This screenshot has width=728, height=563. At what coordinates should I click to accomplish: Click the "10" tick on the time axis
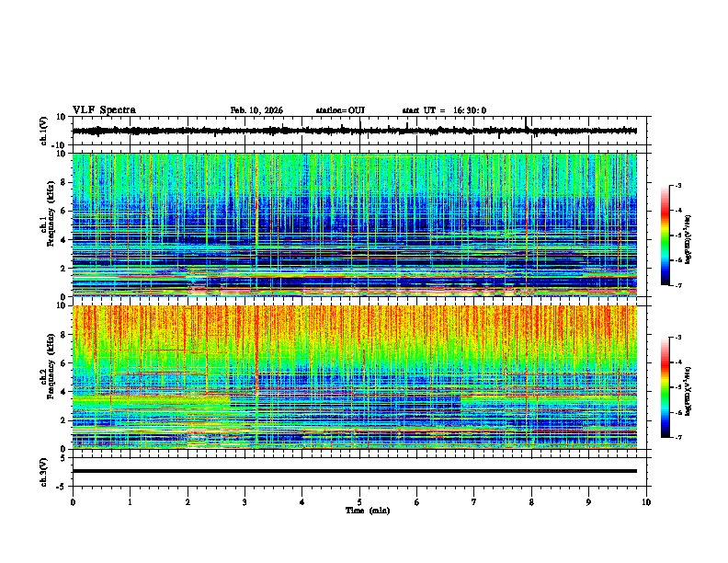(x=646, y=502)
